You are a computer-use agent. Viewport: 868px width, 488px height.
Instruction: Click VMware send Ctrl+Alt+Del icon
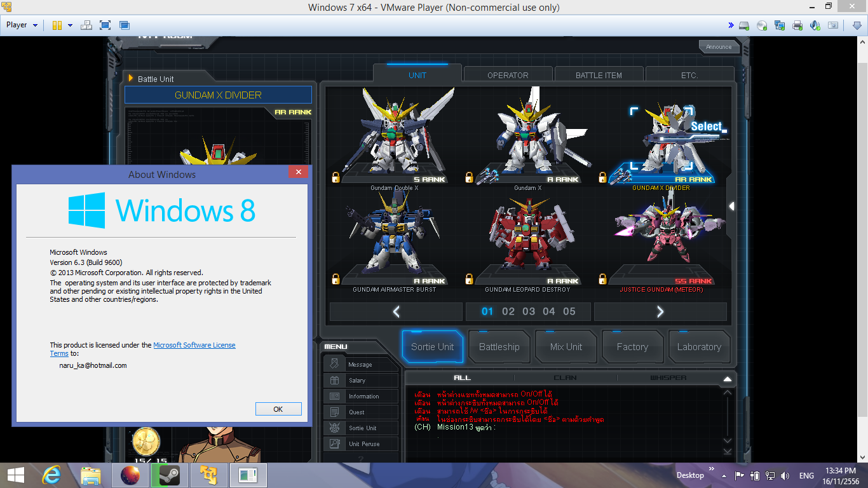[86, 25]
